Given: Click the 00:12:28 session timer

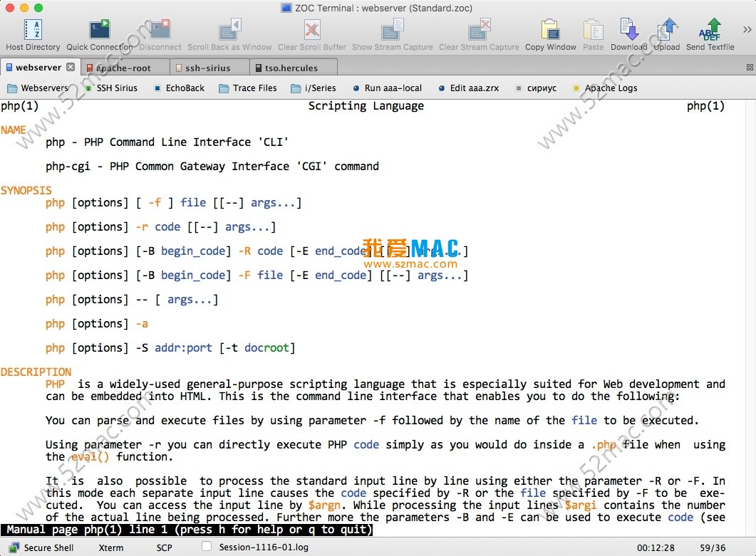Looking at the screenshot, I should click(656, 547).
